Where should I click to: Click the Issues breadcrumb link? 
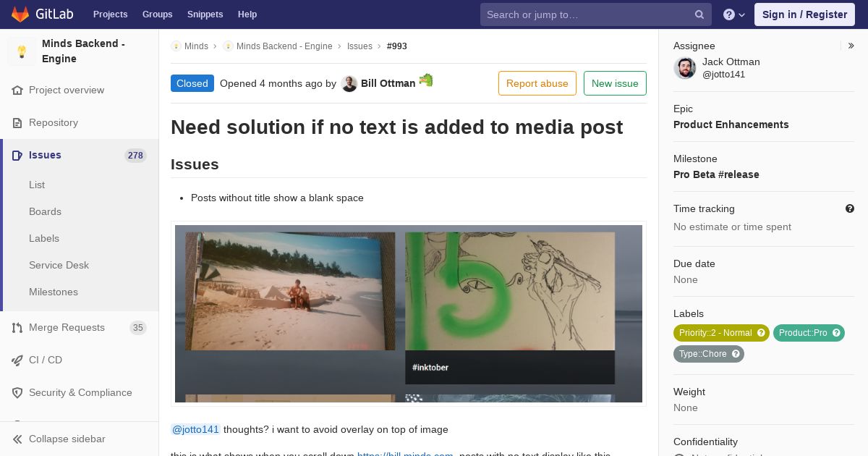click(x=359, y=46)
